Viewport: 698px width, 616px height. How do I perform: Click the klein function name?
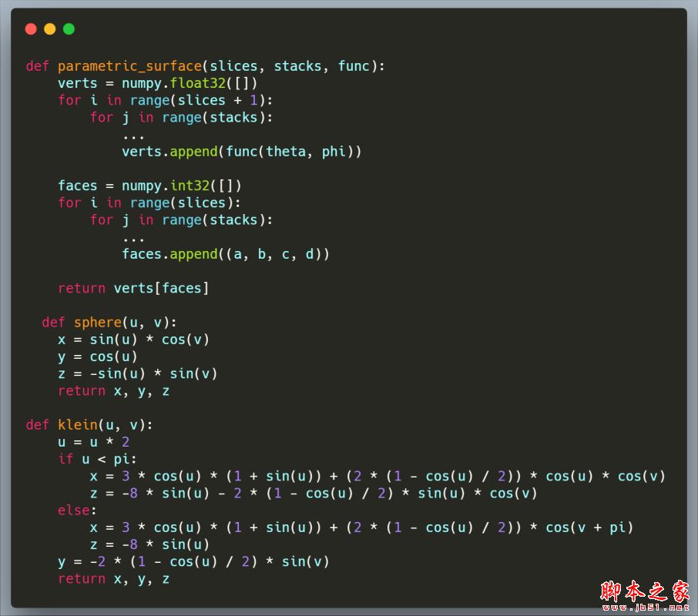(x=77, y=425)
